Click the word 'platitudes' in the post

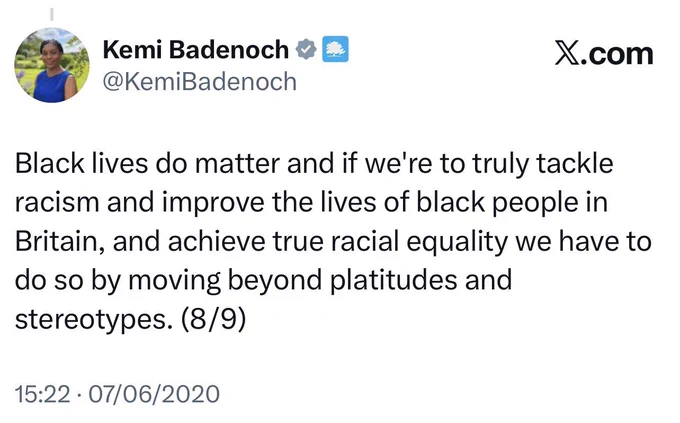coord(394,280)
